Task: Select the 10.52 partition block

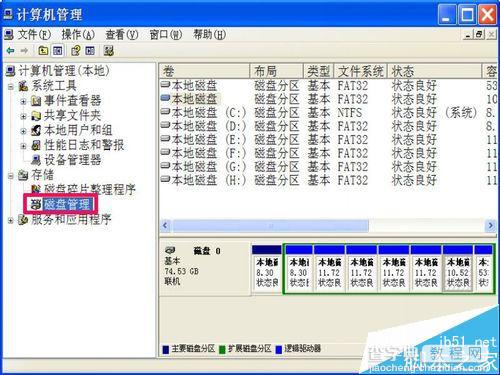Action: click(x=458, y=270)
